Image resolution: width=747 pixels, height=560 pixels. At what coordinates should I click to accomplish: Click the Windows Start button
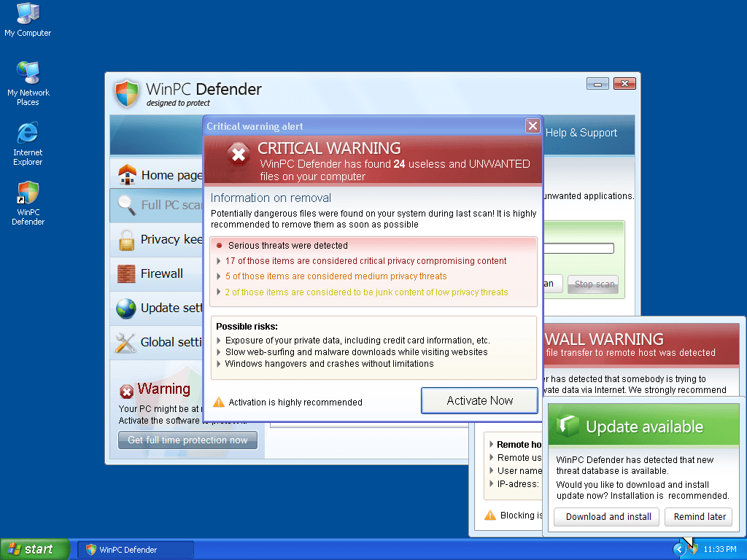[35, 549]
